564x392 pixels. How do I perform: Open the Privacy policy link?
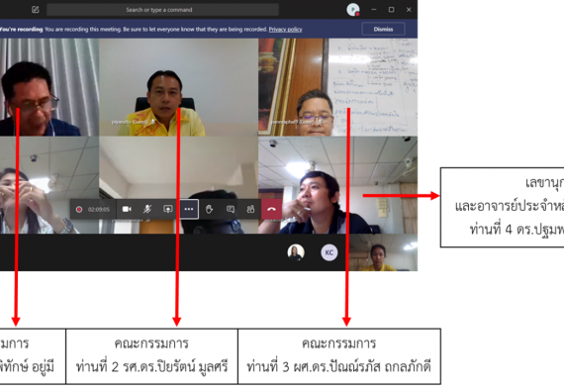[x=285, y=30]
